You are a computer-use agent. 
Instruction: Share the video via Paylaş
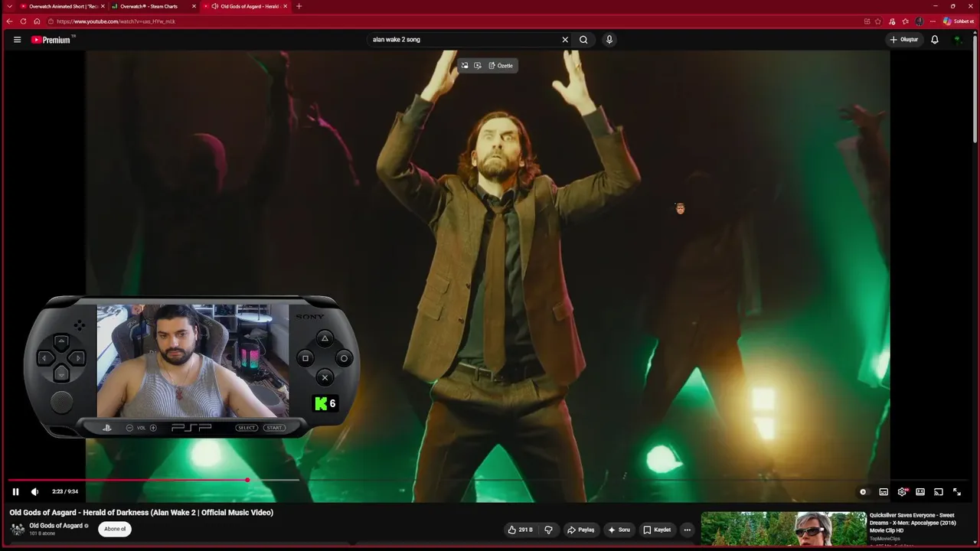(580, 530)
